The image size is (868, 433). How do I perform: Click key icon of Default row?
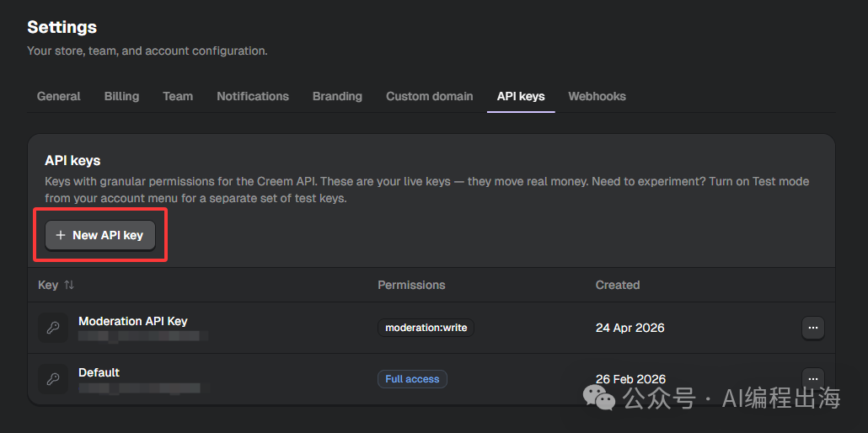click(53, 379)
